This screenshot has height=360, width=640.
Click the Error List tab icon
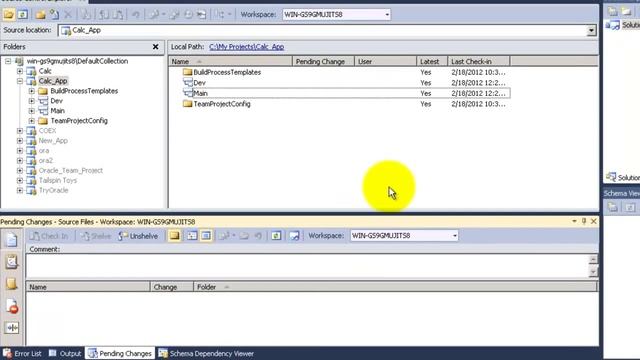coord(7,353)
